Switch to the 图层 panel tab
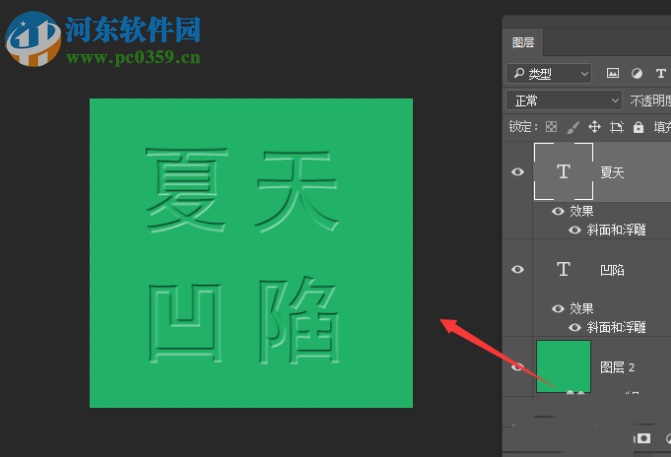Viewport: 671px width, 457px height. point(523,42)
